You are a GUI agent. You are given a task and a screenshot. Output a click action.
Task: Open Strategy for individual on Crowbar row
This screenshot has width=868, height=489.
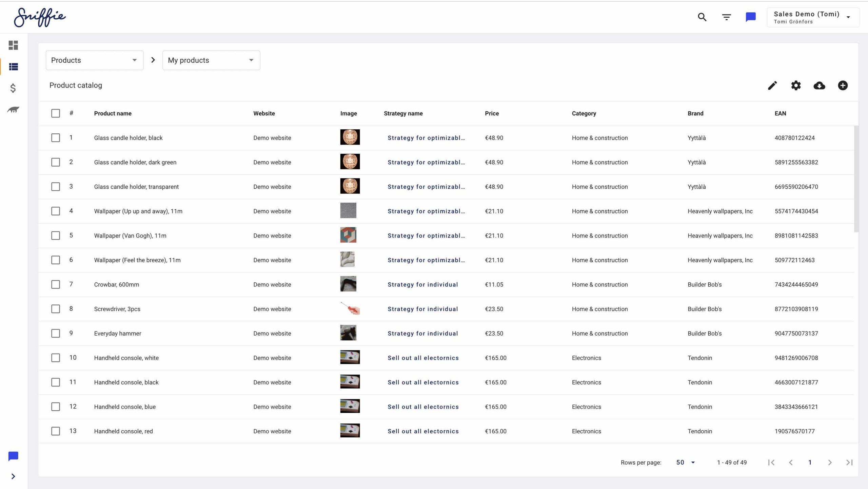pos(423,284)
